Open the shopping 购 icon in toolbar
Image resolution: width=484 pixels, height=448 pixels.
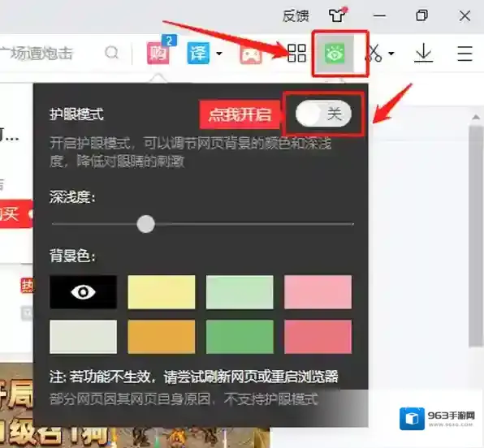(x=158, y=53)
